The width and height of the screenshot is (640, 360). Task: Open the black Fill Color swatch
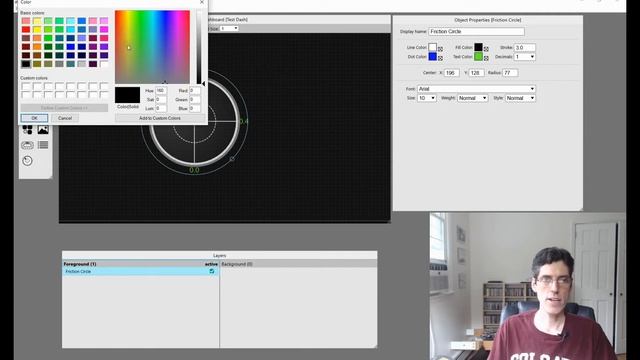478,47
